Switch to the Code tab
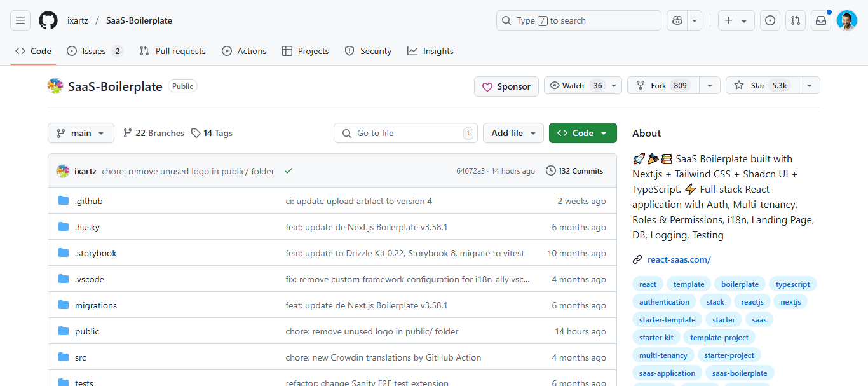 pyautogui.click(x=33, y=51)
